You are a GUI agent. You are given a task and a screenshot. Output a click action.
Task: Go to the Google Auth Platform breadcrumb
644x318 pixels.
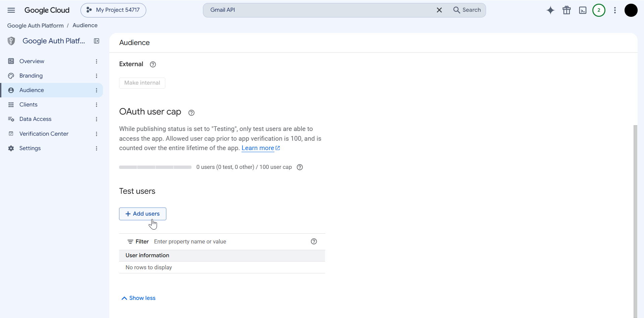(35, 26)
